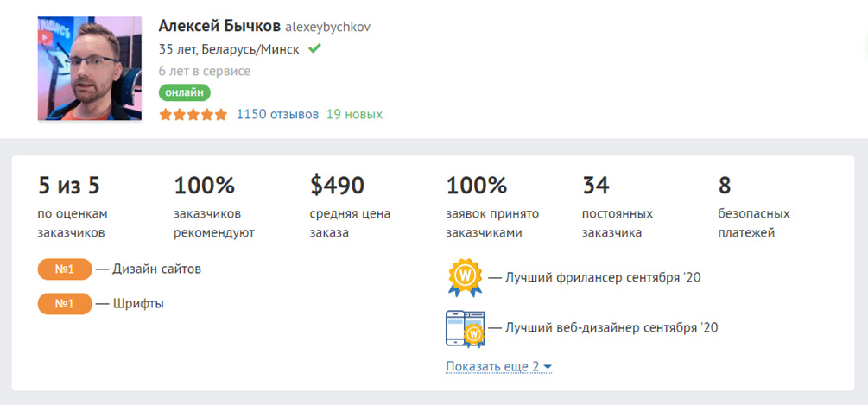Click the green онлайн status badge
The height and width of the screenshot is (405, 868).
[184, 92]
